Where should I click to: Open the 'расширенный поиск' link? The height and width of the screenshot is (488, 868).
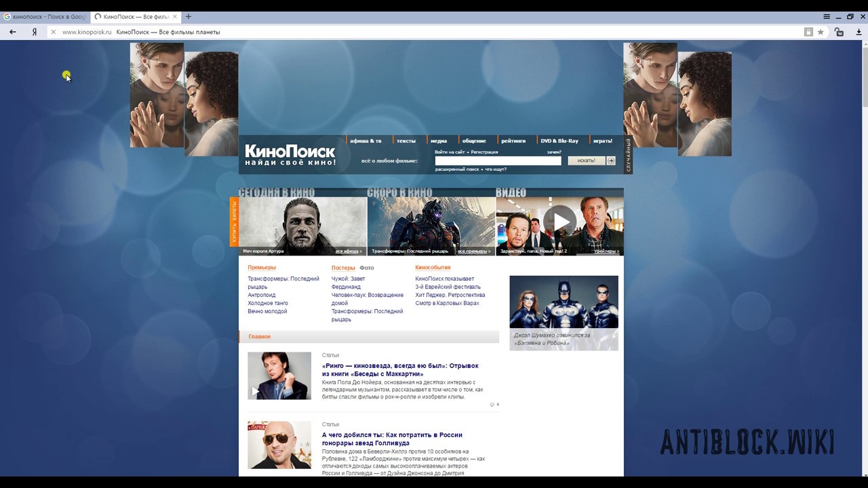click(x=457, y=169)
